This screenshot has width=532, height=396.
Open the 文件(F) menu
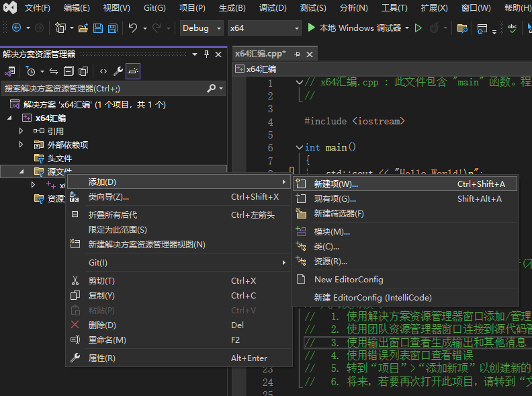38,8
